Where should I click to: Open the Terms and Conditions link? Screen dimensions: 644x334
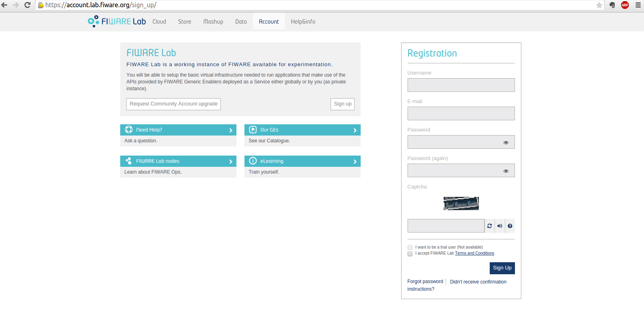(x=474, y=253)
